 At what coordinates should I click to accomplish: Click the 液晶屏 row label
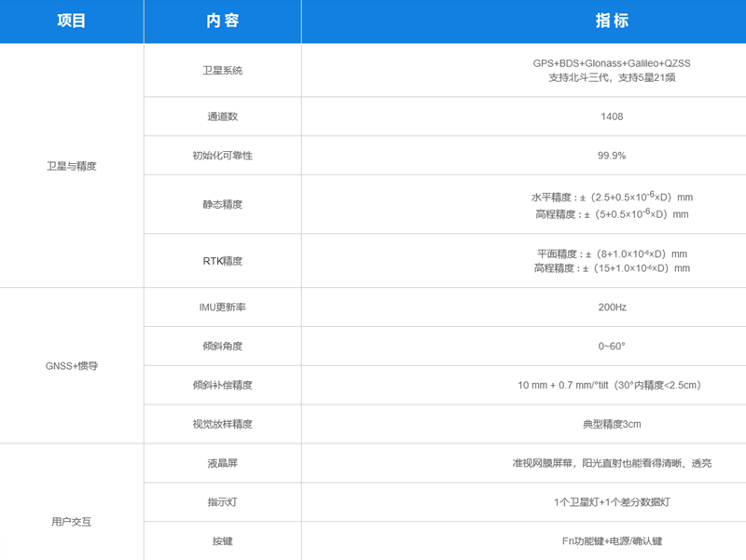[x=223, y=463]
